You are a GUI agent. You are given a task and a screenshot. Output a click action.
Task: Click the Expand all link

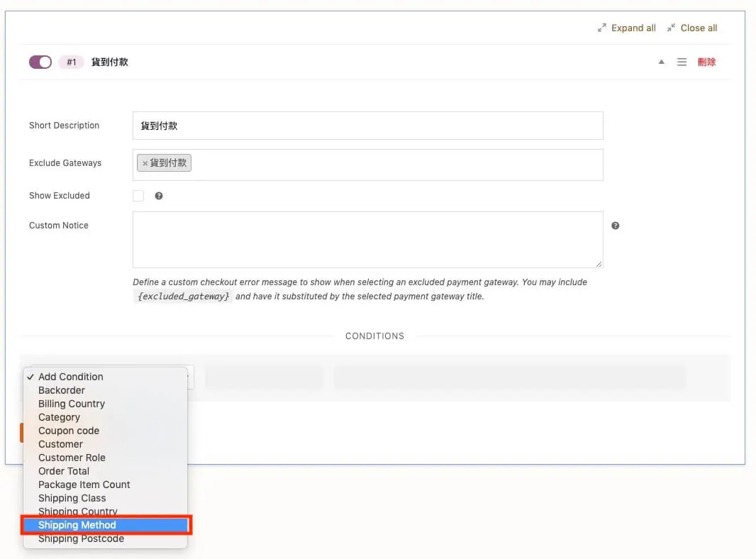coord(626,28)
